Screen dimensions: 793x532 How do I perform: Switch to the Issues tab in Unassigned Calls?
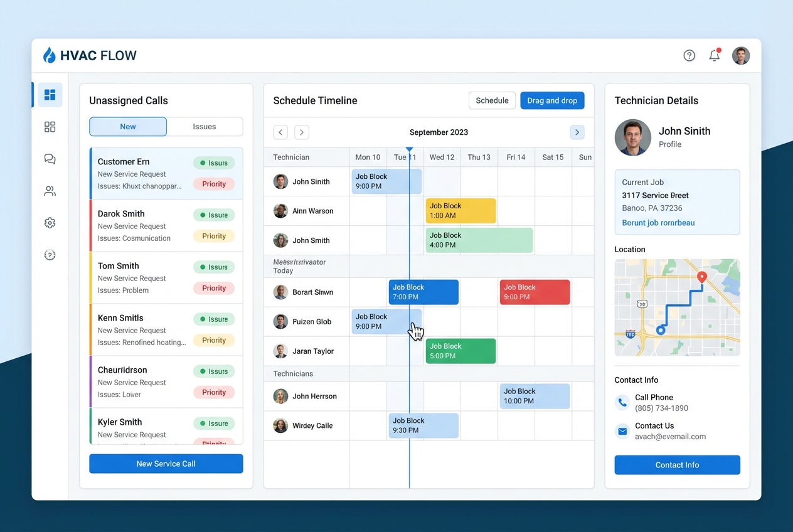click(205, 126)
